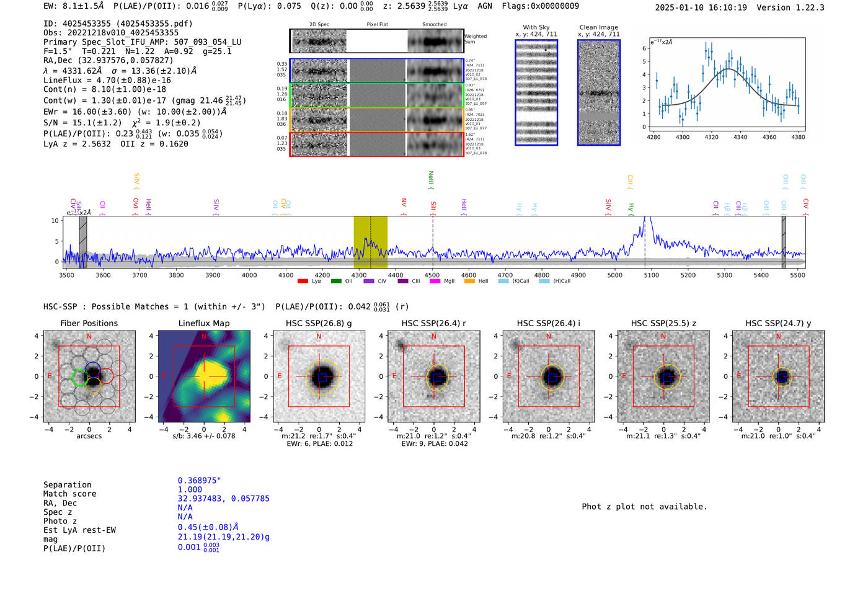Click the 'Obs: 20221218v010_4025453355' line

[111, 33]
